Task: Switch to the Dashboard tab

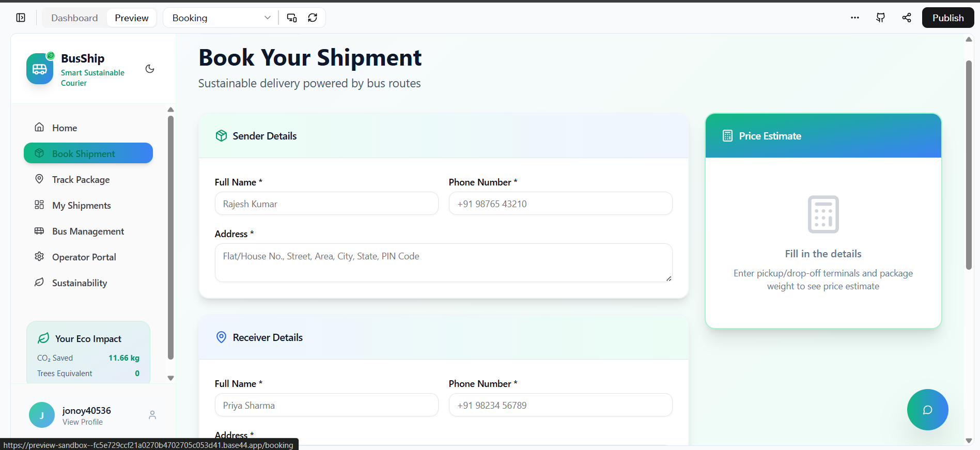Action: tap(74, 18)
